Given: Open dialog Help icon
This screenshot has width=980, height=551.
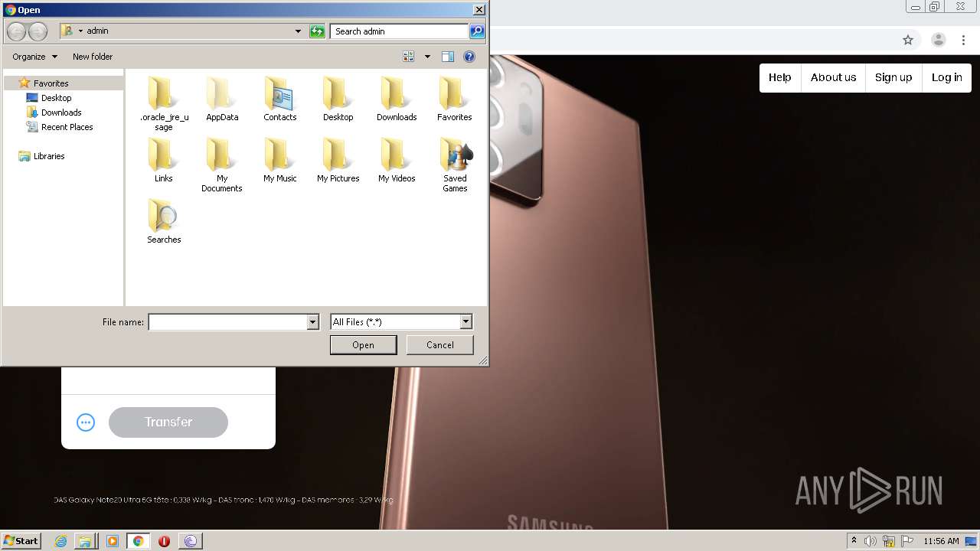Looking at the screenshot, I should (469, 57).
